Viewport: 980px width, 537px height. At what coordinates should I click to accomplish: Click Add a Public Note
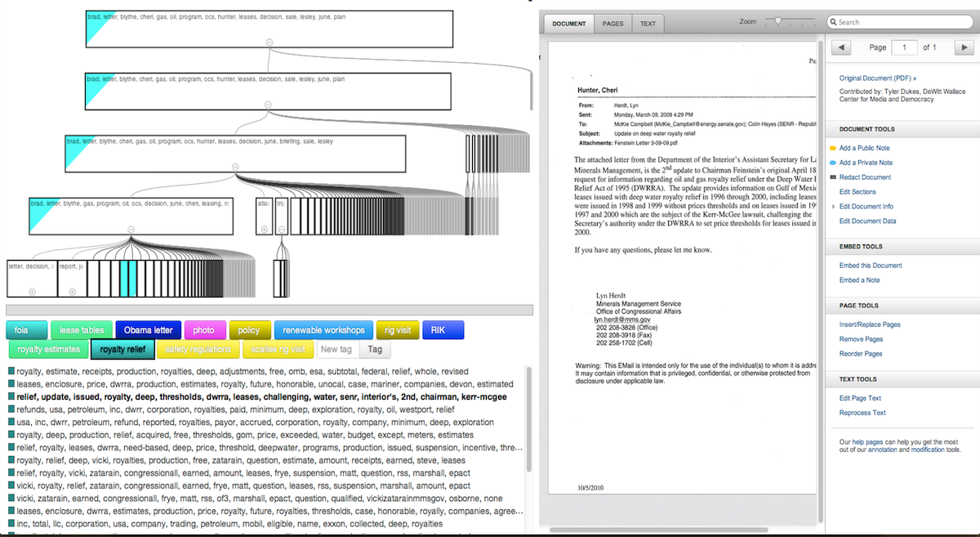pos(864,148)
